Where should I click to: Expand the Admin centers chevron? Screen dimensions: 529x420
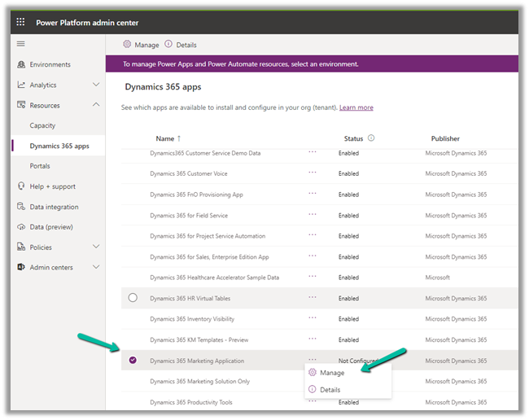(x=96, y=267)
